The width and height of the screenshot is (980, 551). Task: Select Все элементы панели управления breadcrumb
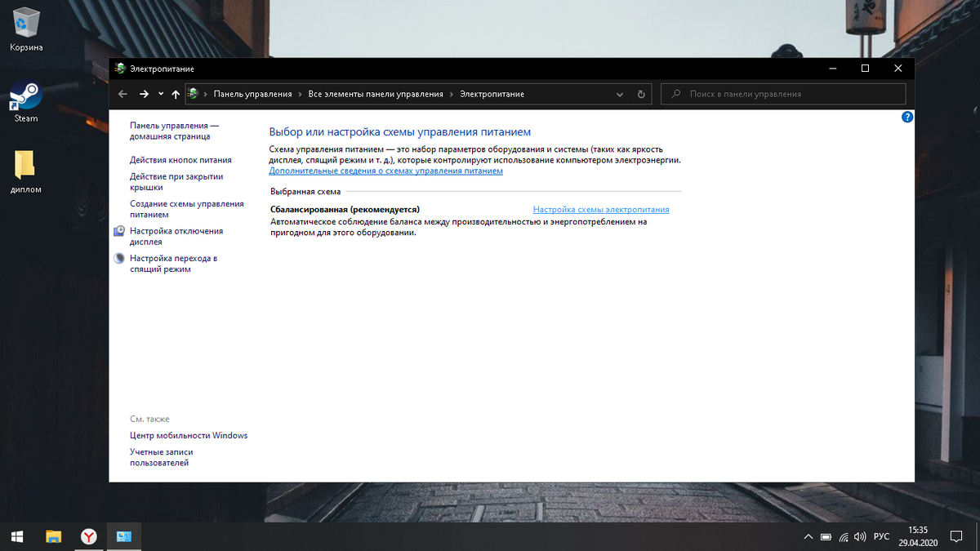tap(376, 94)
